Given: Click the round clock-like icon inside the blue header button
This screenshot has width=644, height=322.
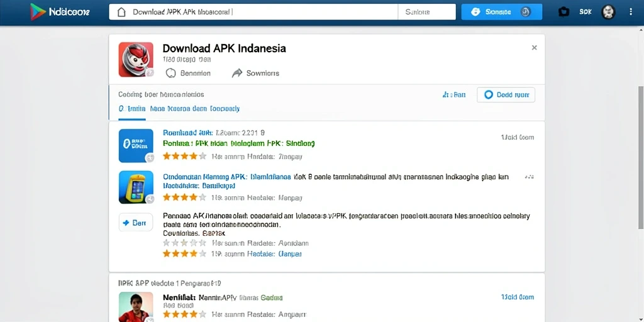Looking at the screenshot, I should click(x=525, y=12).
